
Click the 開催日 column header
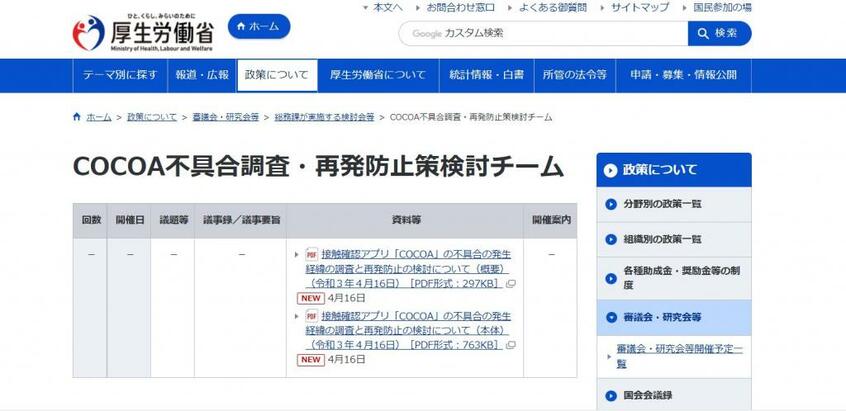(x=130, y=220)
